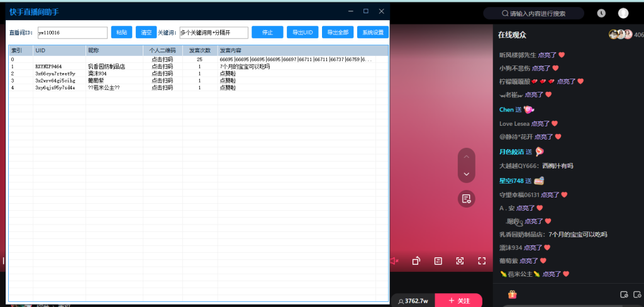This screenshot has width=644, height=307.
Task: Click the rotate screen icon in player
Action: (416, 260)
